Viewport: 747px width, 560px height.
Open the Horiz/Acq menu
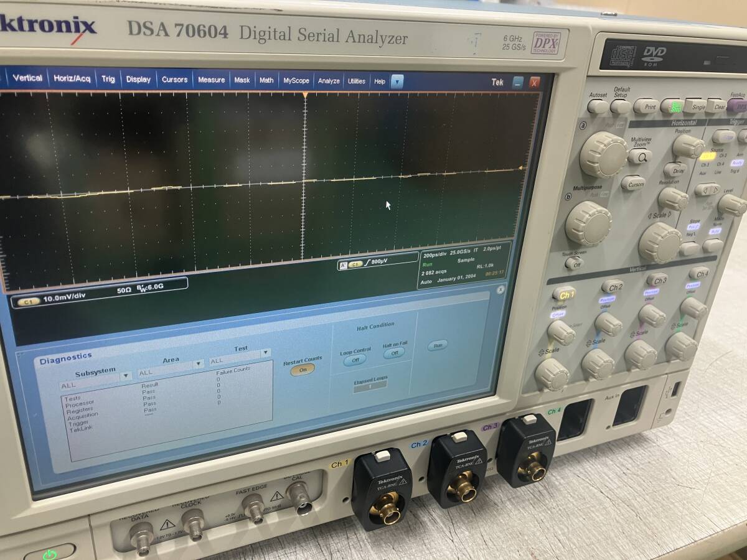point(72,79)
